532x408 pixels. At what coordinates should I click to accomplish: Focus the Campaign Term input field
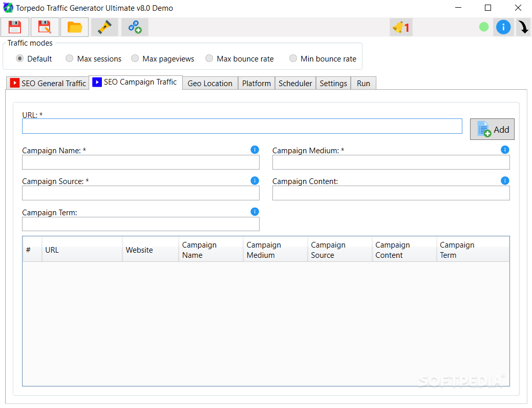tap(140, 224)
